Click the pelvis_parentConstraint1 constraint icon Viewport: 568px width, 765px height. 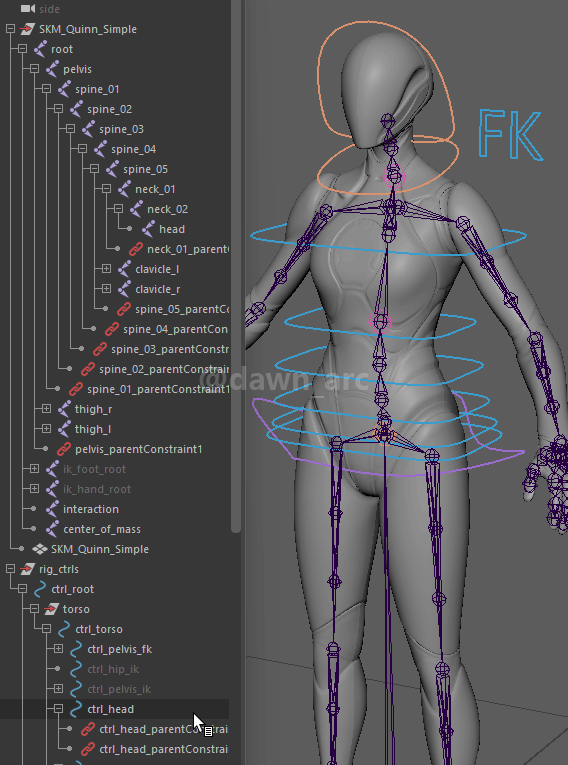point(64,449)
